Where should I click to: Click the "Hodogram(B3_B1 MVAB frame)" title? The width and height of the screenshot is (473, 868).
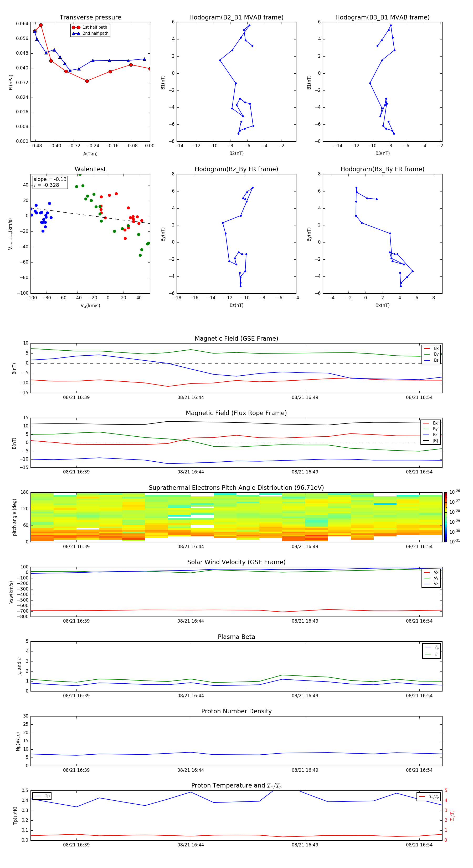[x=382, y=18]
